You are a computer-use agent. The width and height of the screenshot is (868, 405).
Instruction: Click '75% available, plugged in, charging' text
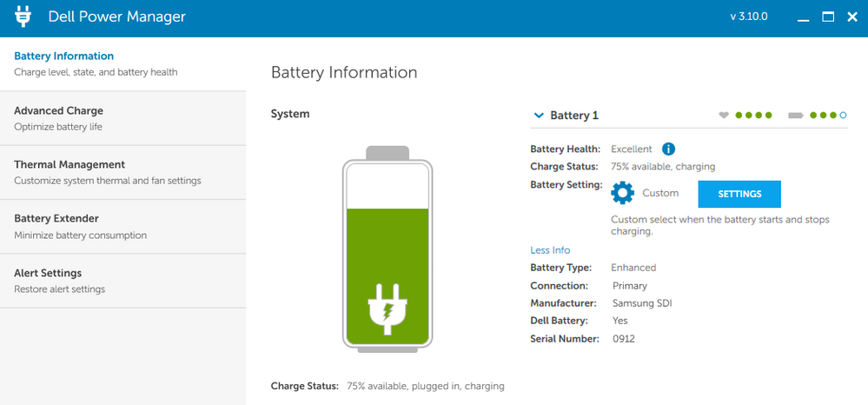[x=426, y=386]
